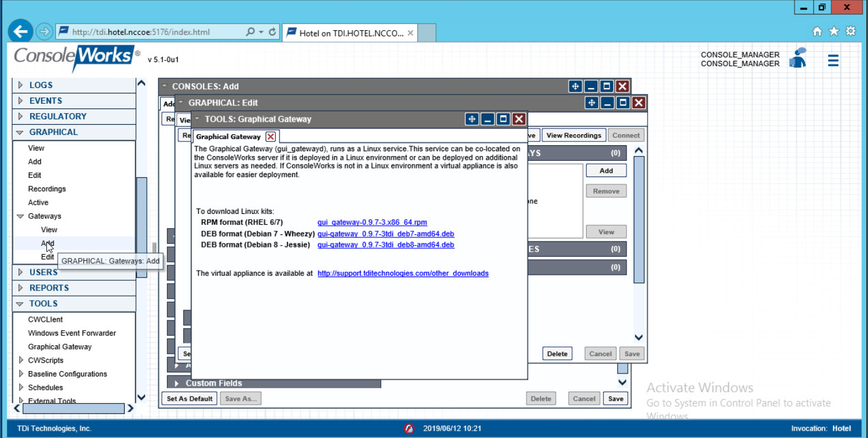
Task: Open the browser home icon
Action: [x=817, y=31]
